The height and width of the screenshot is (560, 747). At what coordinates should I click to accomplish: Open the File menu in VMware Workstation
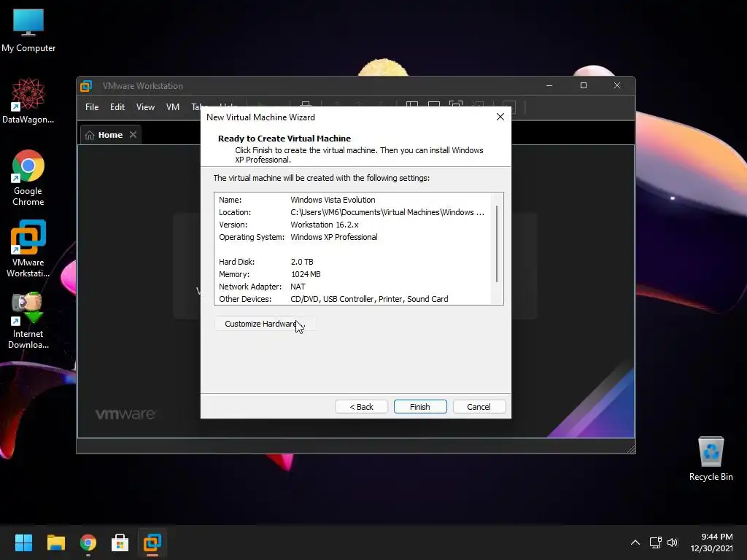point(92,107)
